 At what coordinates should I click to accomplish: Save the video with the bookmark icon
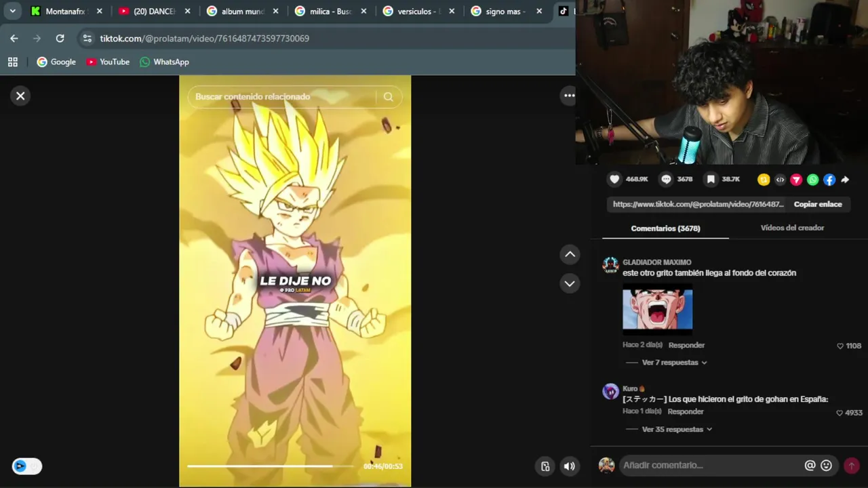(x=711, y=180)
